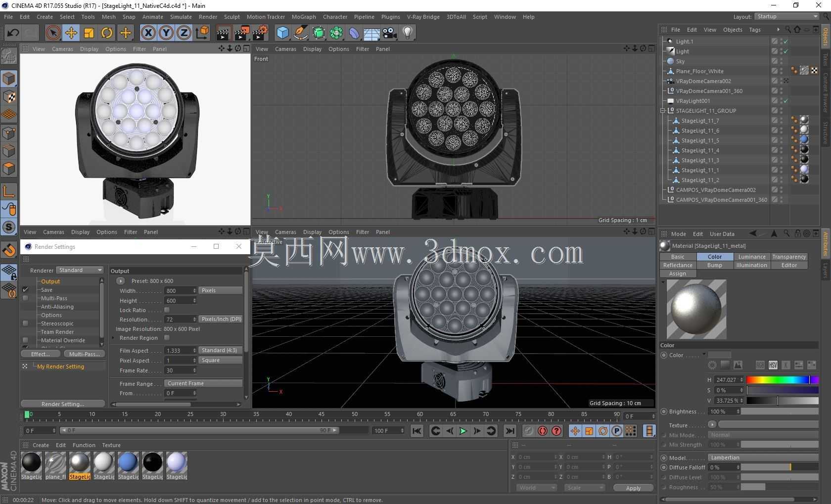Activate the Move tool in top toolbar
This screenshot has height=504, width=831.
coord(71,33)
